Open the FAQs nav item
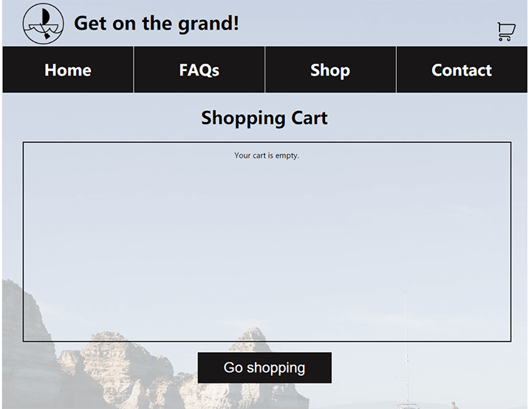 pyautogui.click(x=199, y=70)
